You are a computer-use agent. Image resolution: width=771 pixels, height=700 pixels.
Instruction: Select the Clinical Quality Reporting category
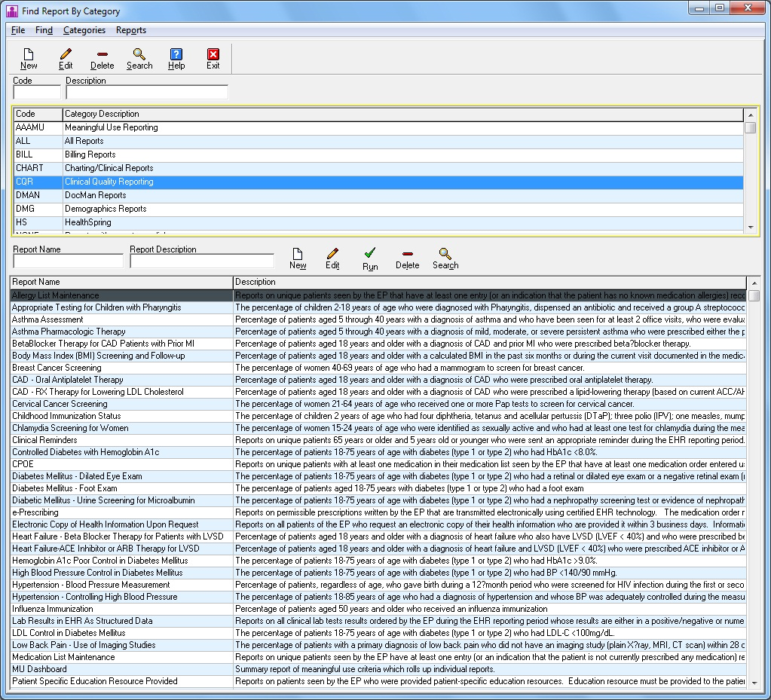(378, 182)
